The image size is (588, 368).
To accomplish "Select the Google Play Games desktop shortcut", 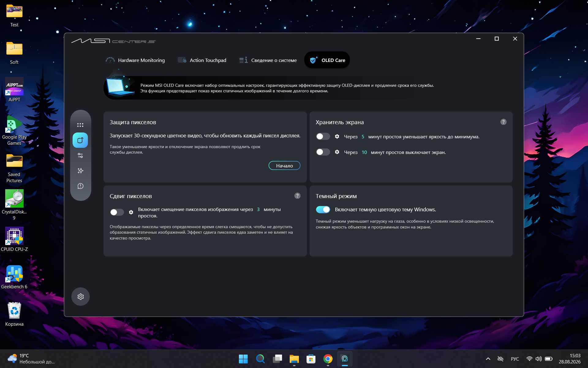I will click(14, 131).
